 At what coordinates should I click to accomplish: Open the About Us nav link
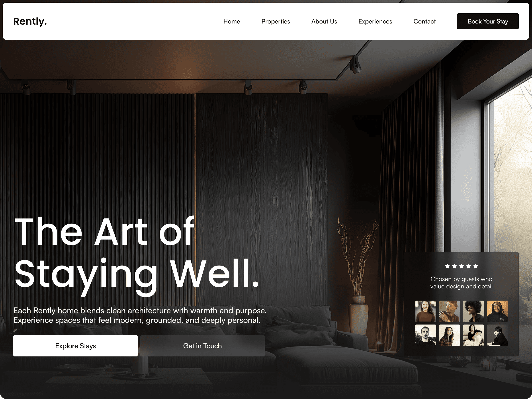click(324, 22)
